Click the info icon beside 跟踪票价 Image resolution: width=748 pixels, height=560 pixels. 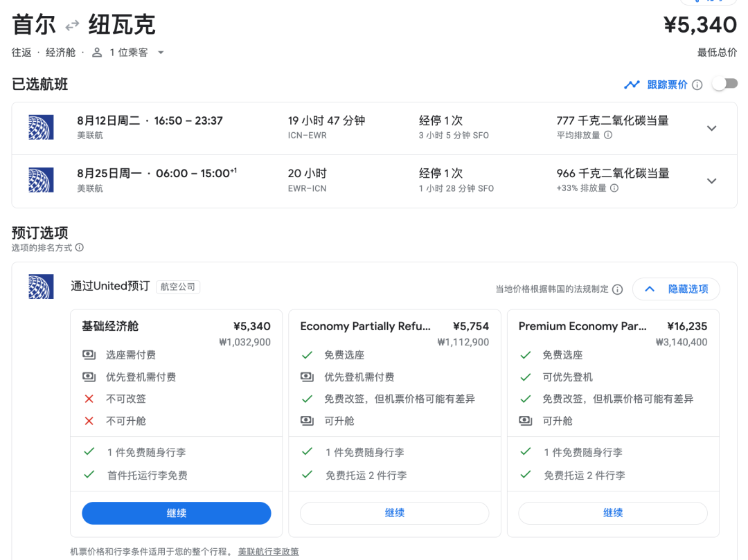[x=697, y=85]
